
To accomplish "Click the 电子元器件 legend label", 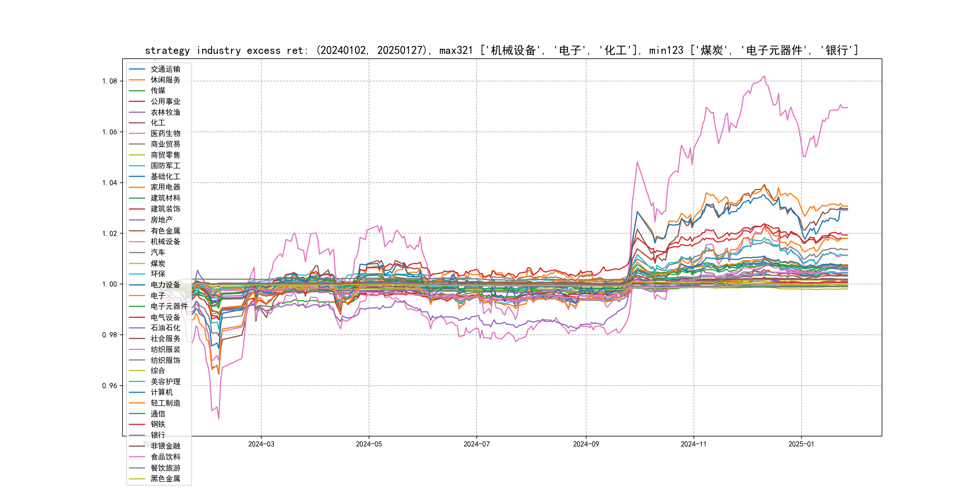I will coord(169,306).
